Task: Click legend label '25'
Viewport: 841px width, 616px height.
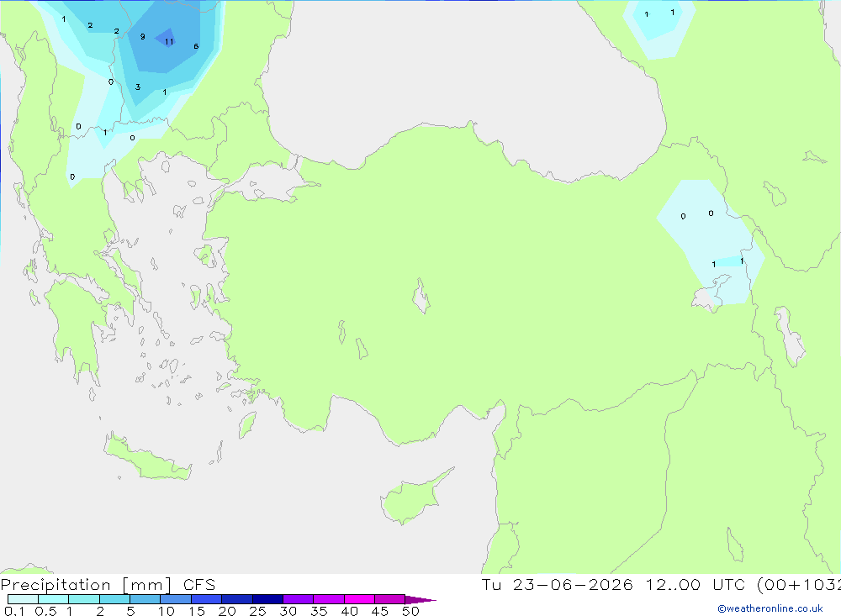Action: (258, 611)
